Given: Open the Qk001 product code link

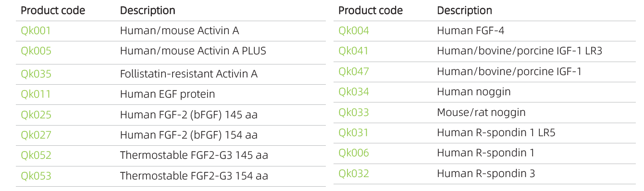Looking at the screenshot, I should pos(36,31).
